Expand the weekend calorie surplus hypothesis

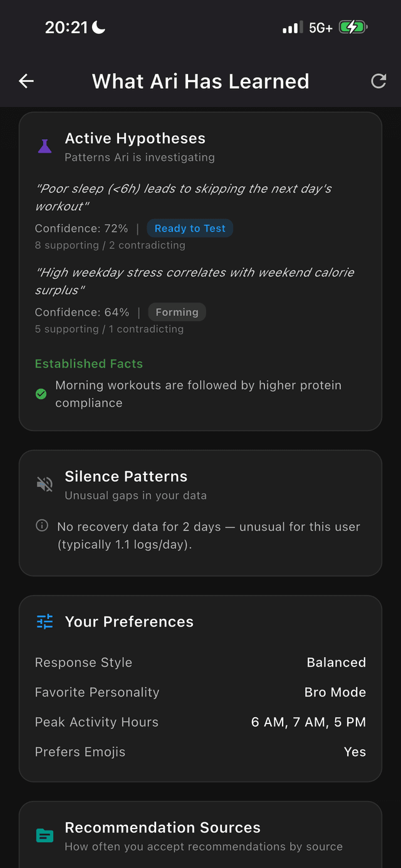[x=195, y=281]
